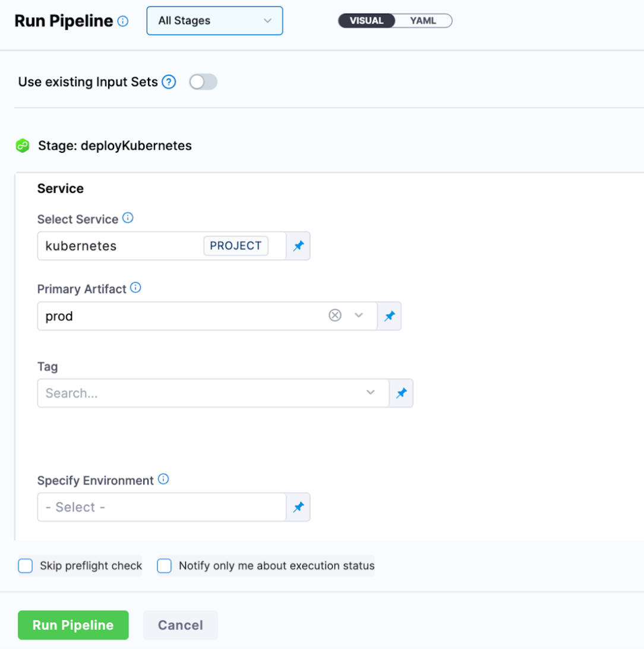The image size is (644, 649).
Task: Clear the prod artifact selection
Action: (335, 316)
